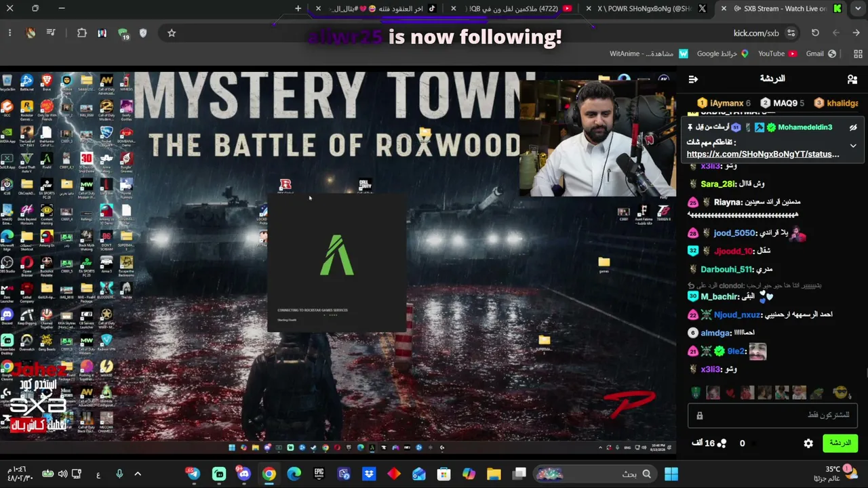Click the green chat send button

[840, 443]
